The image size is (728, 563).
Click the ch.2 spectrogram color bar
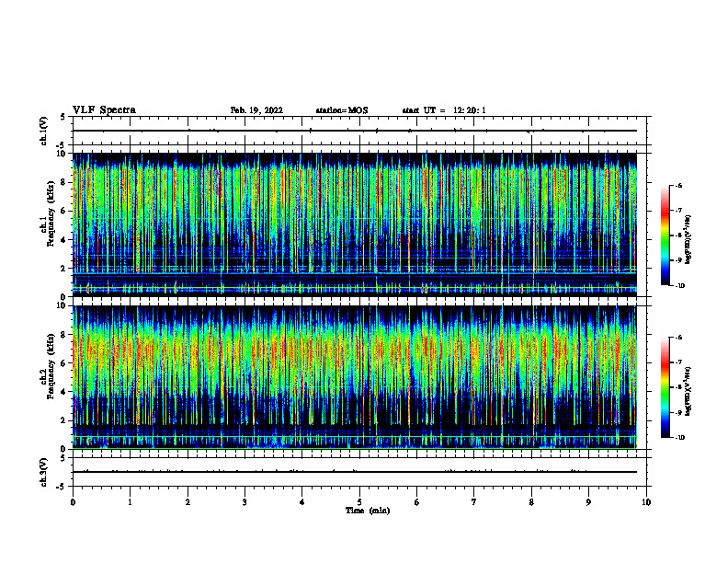click(x=665, y=387)
